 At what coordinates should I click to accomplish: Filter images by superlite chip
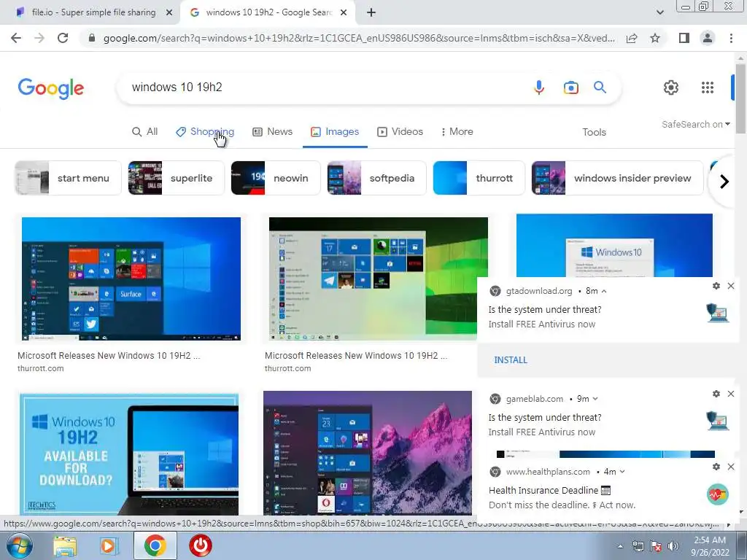(177, 178)
